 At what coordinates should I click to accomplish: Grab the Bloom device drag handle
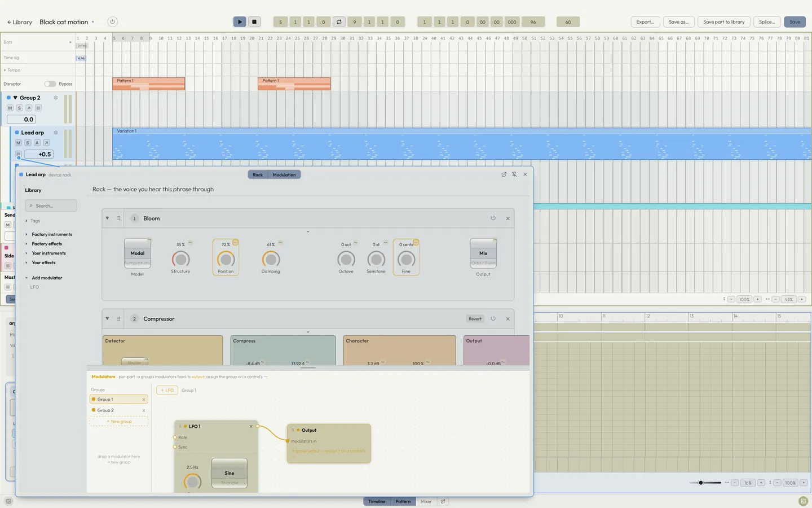coord(118,218)
